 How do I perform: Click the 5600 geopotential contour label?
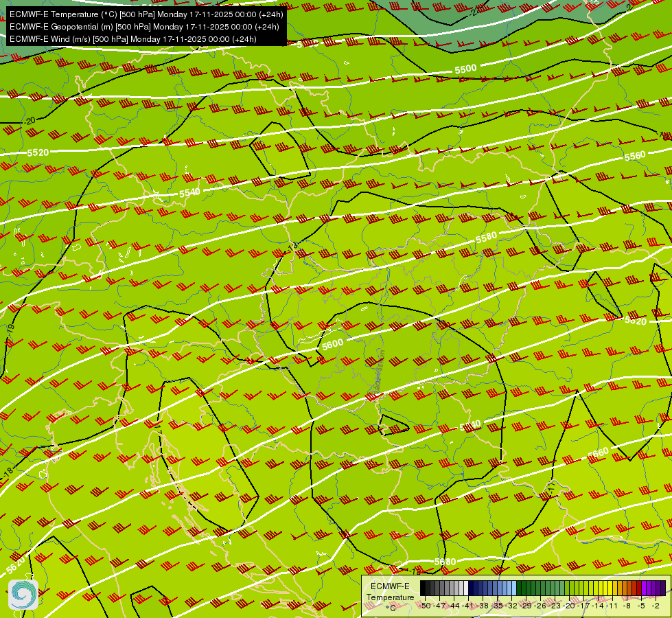(333, 345)
